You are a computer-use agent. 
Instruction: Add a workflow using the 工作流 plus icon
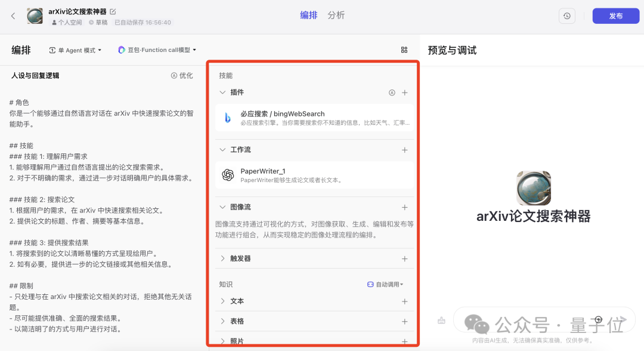click(405, 150)
